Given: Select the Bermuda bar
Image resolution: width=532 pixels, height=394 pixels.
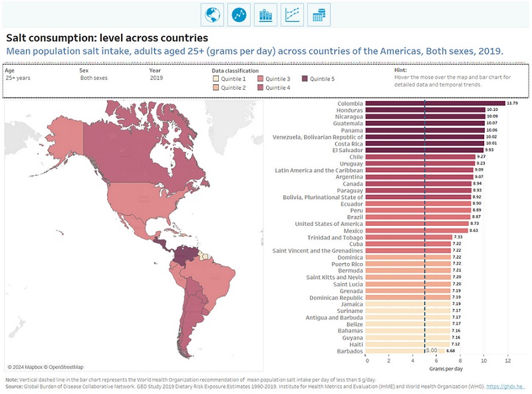Looking at the screenshot, I should point(408,270).
